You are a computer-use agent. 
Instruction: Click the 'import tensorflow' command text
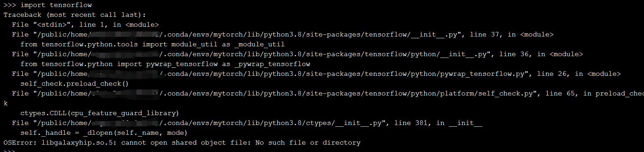click(x=56, y=5)
